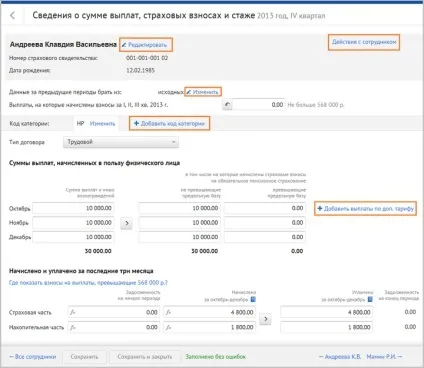Click calculator icon next to Уплачено header
The image size is (424, 368).
point(370,299)
